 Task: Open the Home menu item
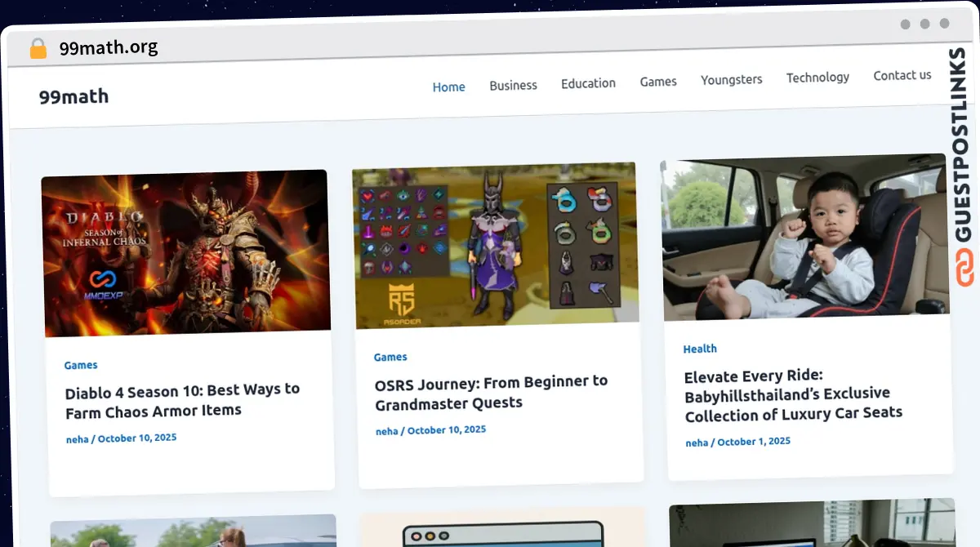click(x=448, y=87)
